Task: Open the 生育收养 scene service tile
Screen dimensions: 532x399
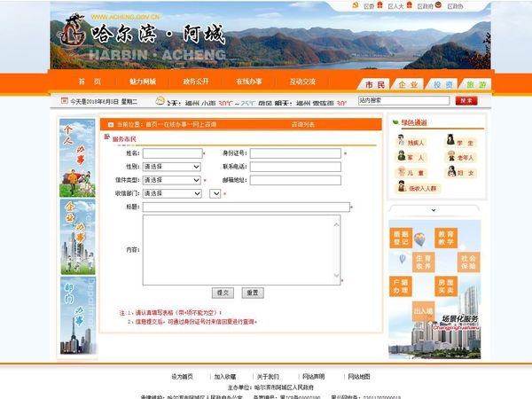Action: (424, 262)
